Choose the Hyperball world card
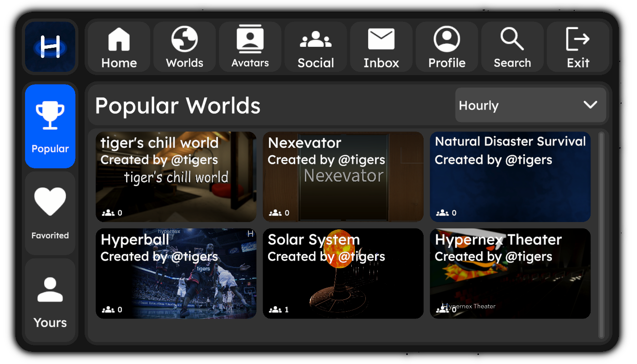Image resolution: width=637 pixels, height=364 pixels. [x=176, y=273]
